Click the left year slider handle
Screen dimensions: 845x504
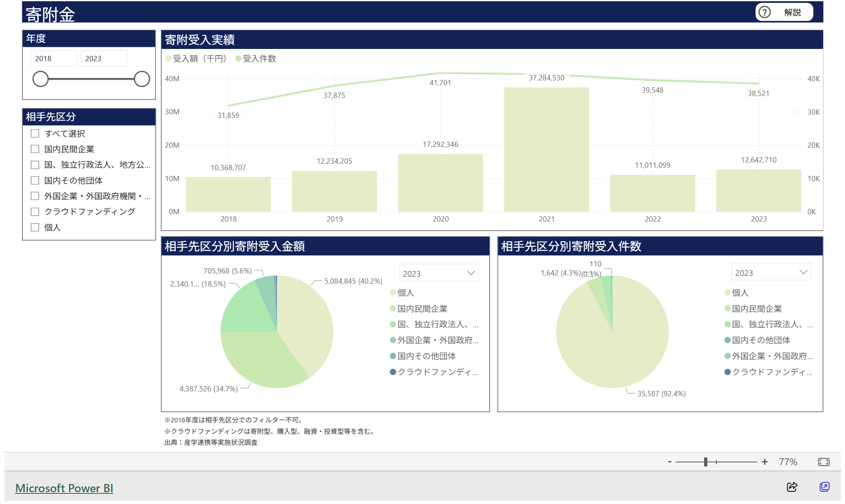40,79
